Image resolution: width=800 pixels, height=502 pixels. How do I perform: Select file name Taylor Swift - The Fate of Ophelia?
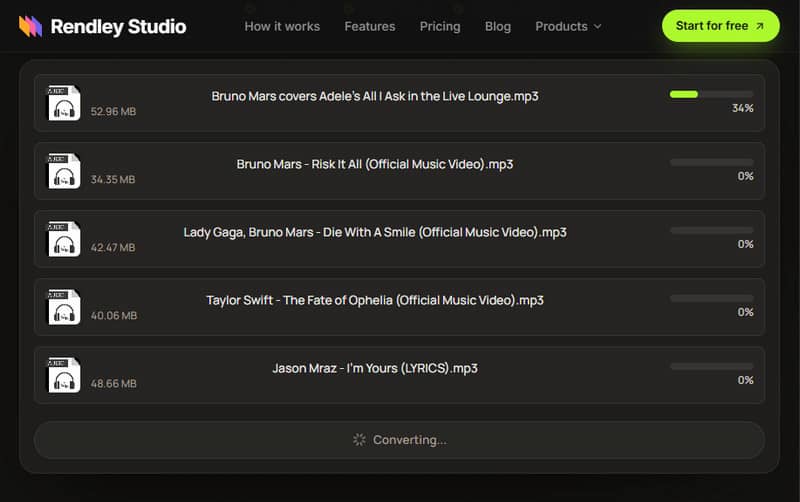375,300
